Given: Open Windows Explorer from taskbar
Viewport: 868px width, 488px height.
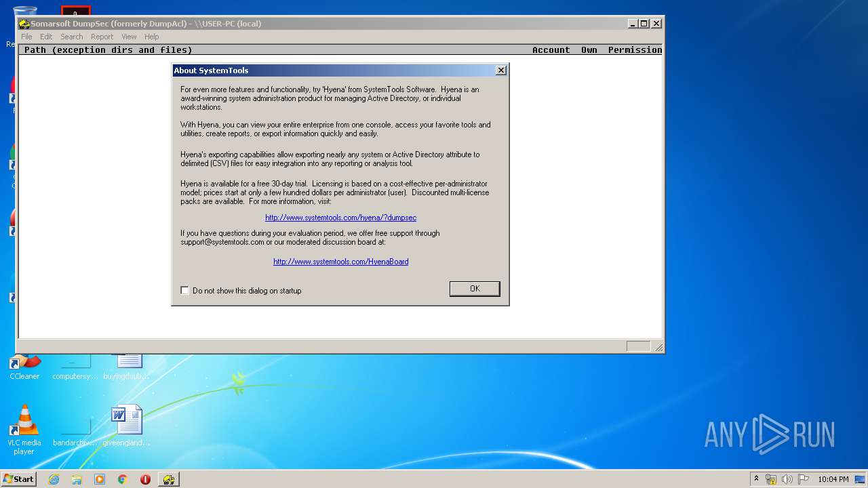Looking at the screenshot, I should pyautogui.click(x=77, y=479).
